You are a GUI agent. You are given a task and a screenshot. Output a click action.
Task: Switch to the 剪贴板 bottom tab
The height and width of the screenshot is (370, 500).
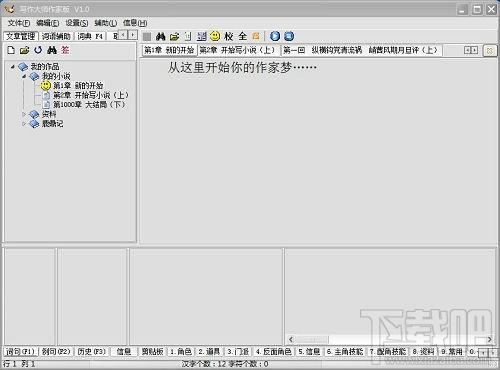coord(152,352)
